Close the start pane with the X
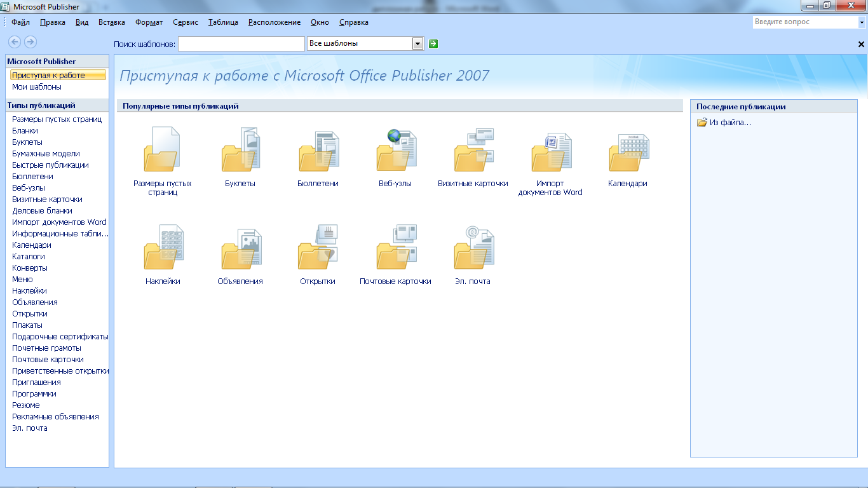Screen dimensions: 868x488 point(862,44)
